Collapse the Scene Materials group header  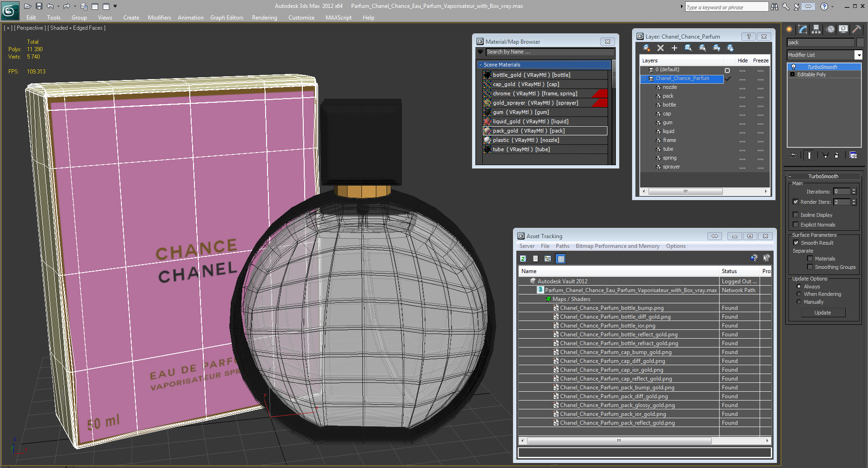point(544,65)
